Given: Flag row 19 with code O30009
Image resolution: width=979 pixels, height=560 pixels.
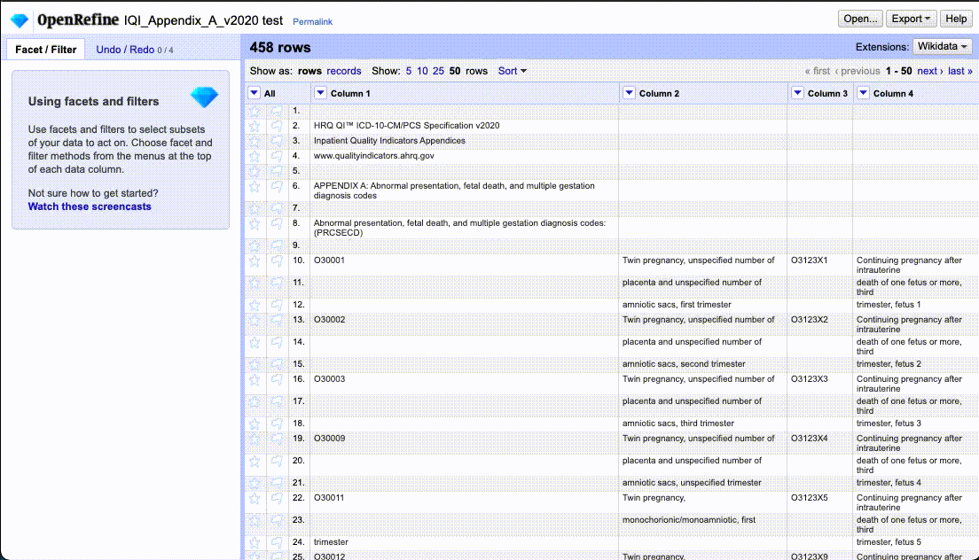Looking at the screenshot, I should tap(277, 439).
